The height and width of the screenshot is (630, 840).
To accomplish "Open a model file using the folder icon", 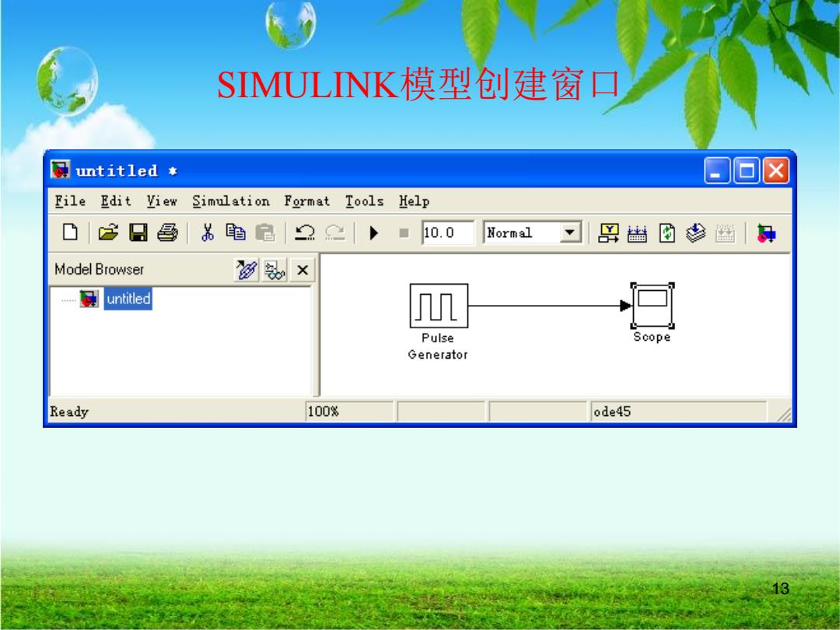I will point(108,233).
